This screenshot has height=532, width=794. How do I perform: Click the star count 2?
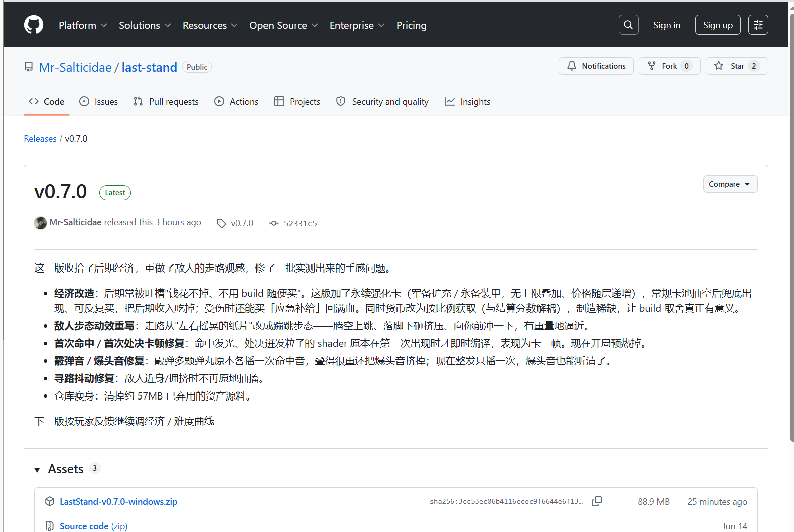[754, 66]
